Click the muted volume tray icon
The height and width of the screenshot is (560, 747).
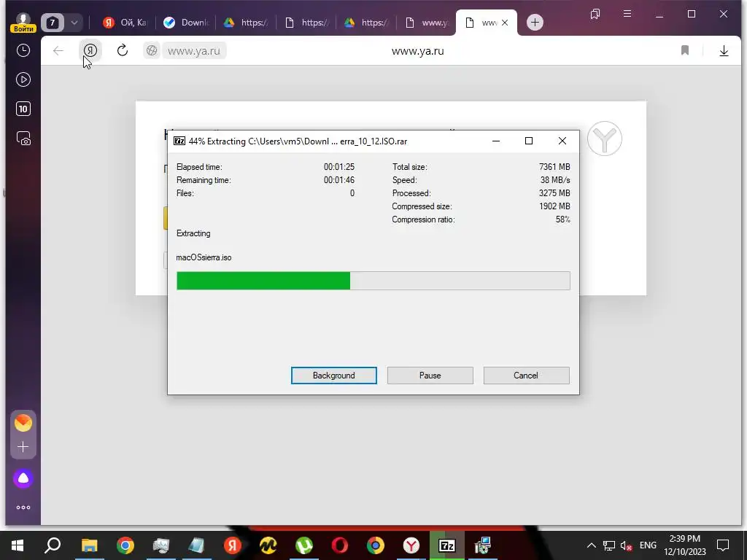[x=626, y=545]
